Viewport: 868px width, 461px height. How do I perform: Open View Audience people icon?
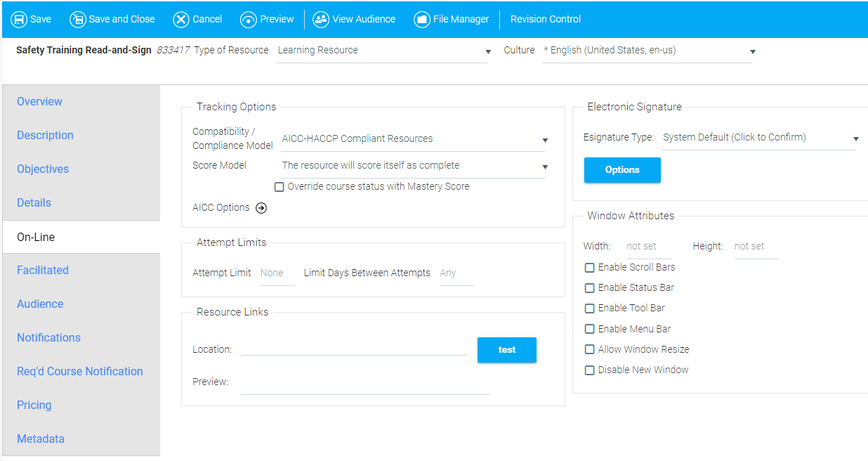pyautogui.click(x=321, y=20)
